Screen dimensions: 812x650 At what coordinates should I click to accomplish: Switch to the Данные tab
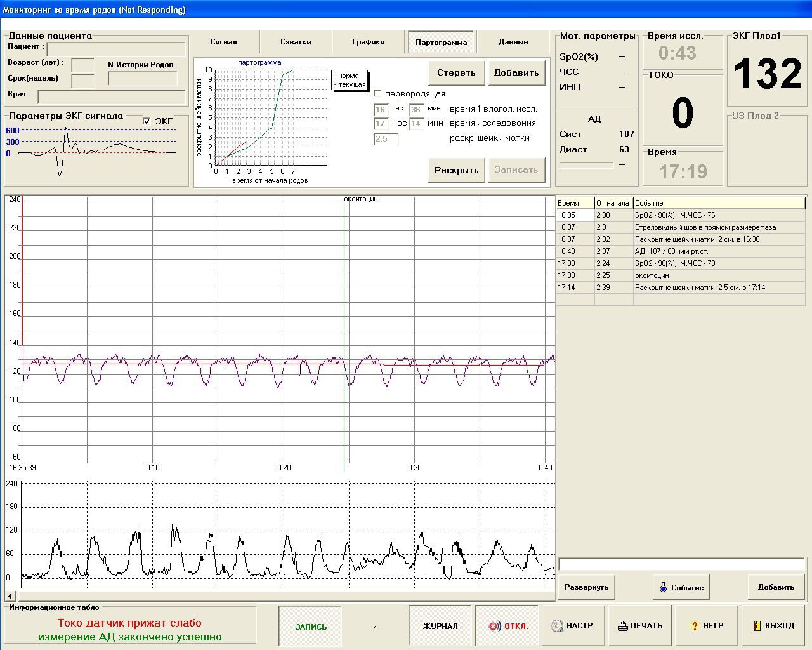(x=513, y=42)
